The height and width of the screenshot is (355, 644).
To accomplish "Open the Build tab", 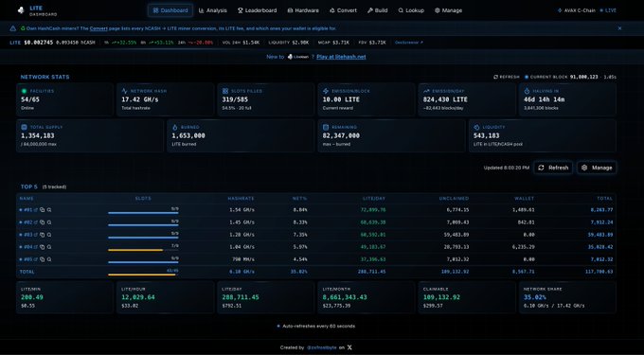I will (x=378, y=10).
